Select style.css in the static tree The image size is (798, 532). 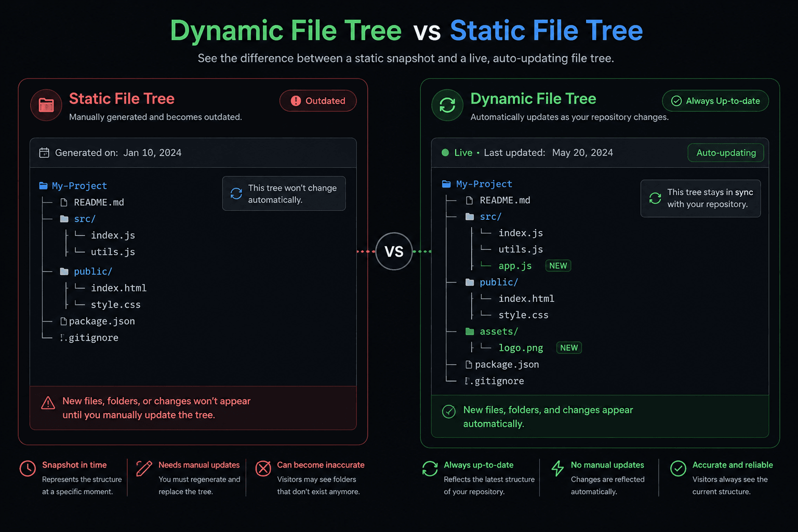[115, 304]
